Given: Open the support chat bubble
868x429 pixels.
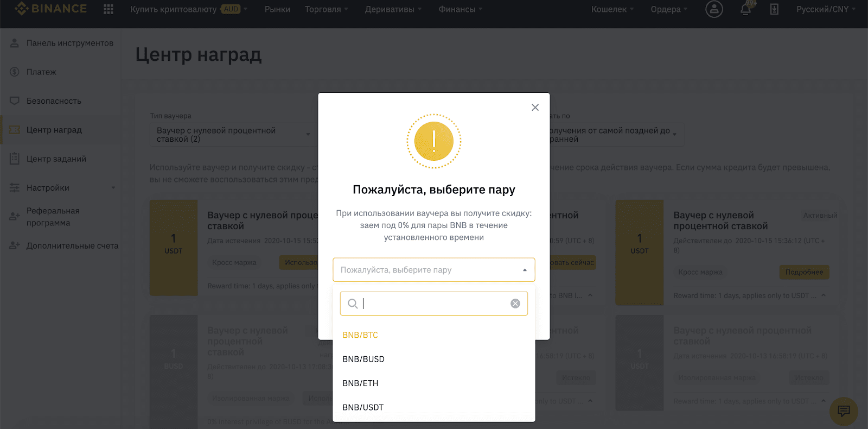Looking at the screenshot, I should (844, 411).
